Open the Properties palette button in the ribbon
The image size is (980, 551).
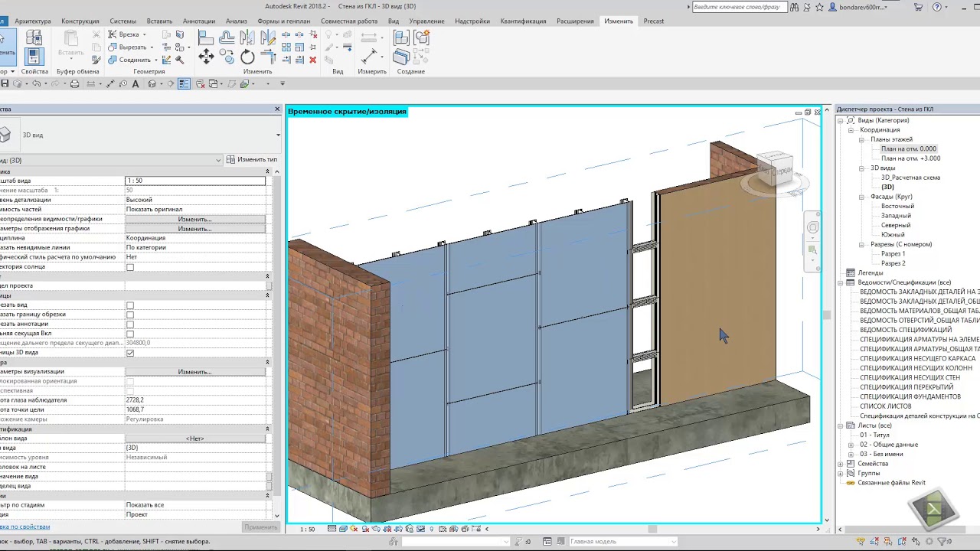pos(34,56)
